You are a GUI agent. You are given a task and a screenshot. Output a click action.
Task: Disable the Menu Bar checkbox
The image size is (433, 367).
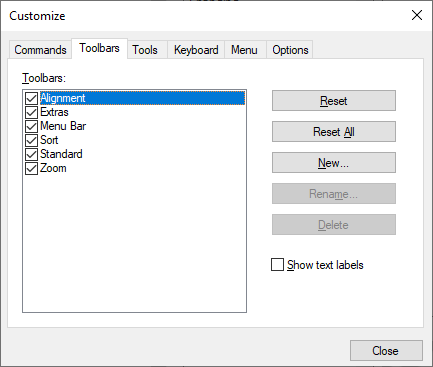tap(31, 126)
